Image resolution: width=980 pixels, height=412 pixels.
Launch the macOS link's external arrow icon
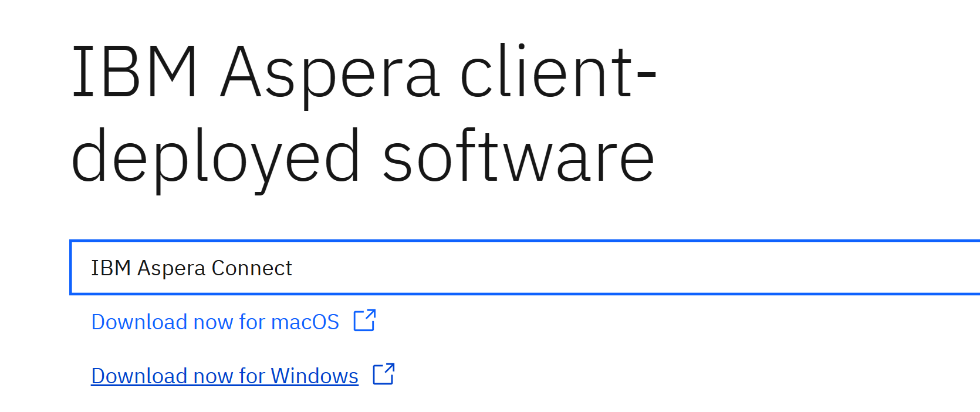pyautogui.click(x=364, y=320)
